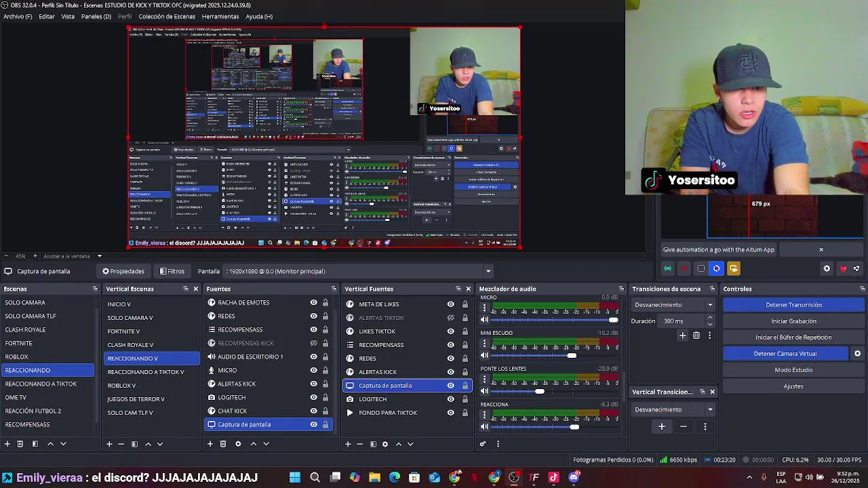Open the Herramientas menu
The width and height of the screenshot is (868, 488).
click(220, 16)
